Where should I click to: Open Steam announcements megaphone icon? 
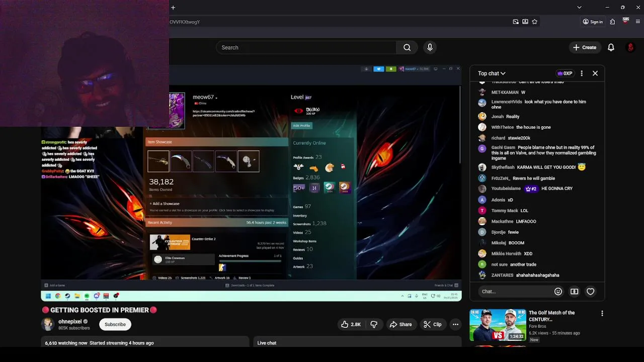[x=379, y=69]
